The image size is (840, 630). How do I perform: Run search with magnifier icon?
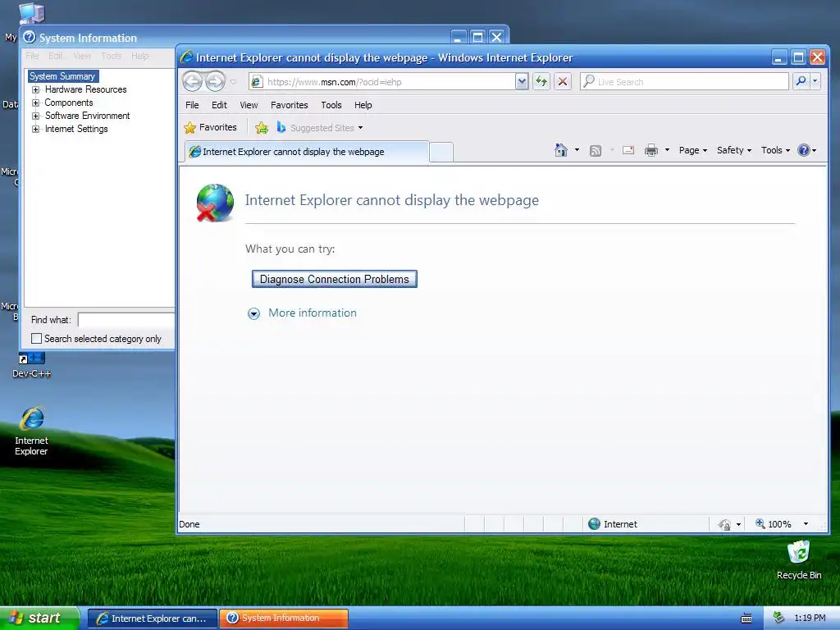pos(801,81)
